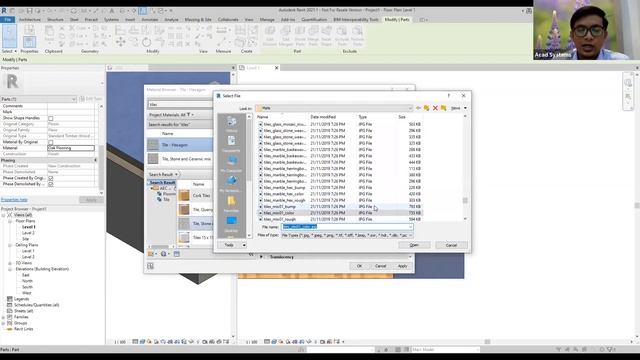Click Cancel in Material Browser dialog
The width and height of the screenshot is (640, 360).
coord(380,266)
